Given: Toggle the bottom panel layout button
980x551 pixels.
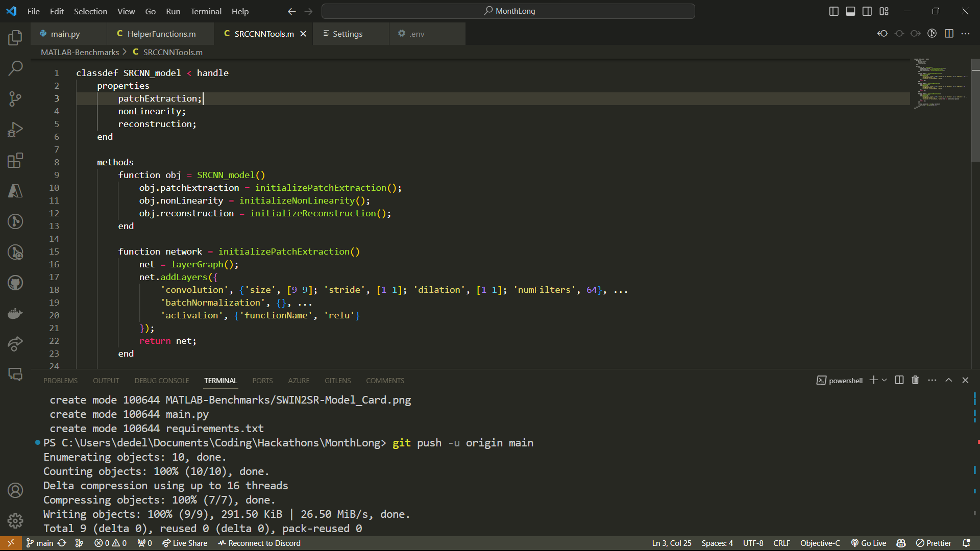Looking at the screenshot, I should tap(850, 11).
